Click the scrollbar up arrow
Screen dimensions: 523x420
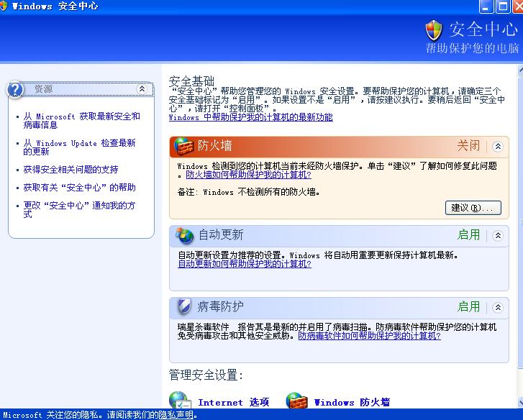520,70
